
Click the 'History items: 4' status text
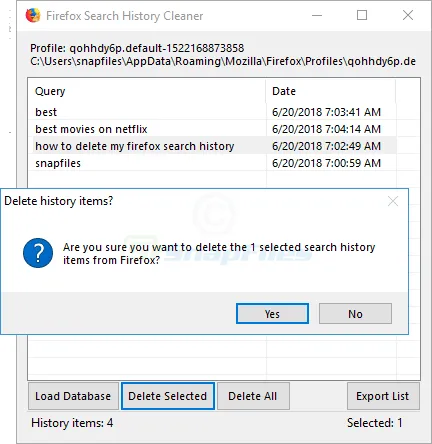[x=72, y=423]
